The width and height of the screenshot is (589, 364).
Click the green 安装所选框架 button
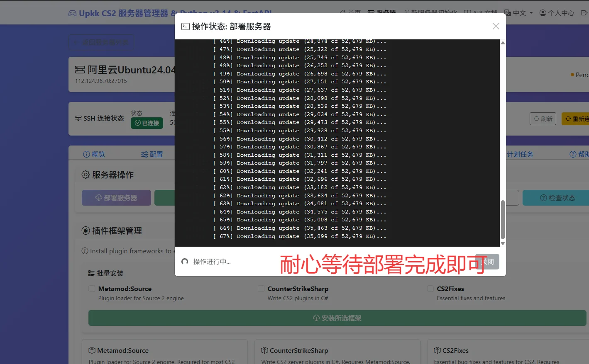point(337,318)
